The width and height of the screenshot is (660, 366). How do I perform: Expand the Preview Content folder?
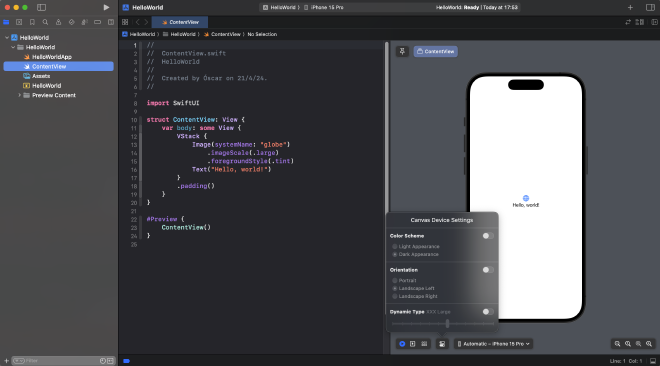click(x=19, y=95)
